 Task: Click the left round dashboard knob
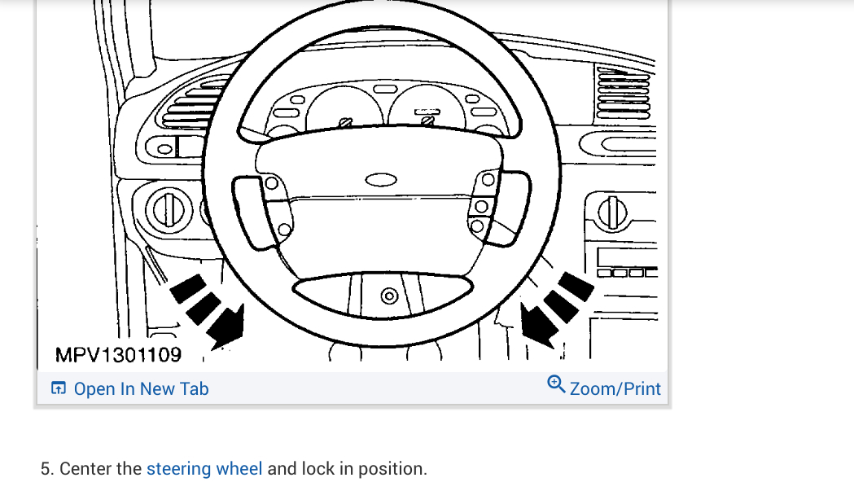pos(169,210)
